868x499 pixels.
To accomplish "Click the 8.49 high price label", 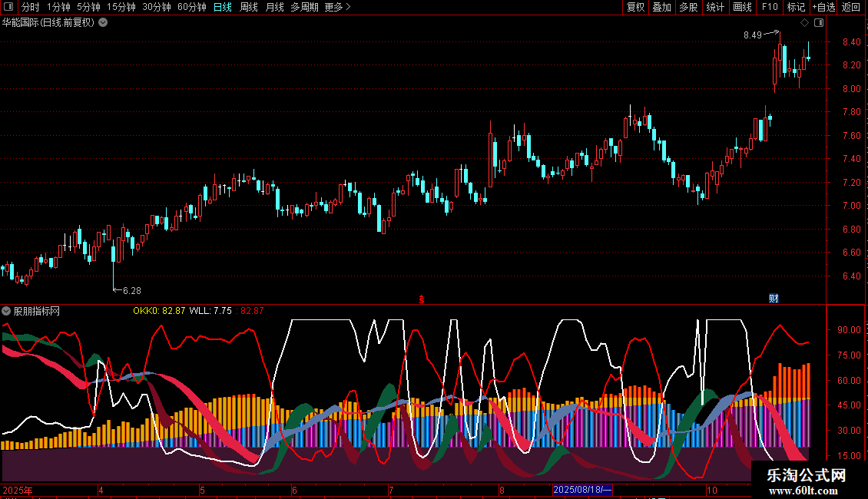I will [x=752, y=35].
